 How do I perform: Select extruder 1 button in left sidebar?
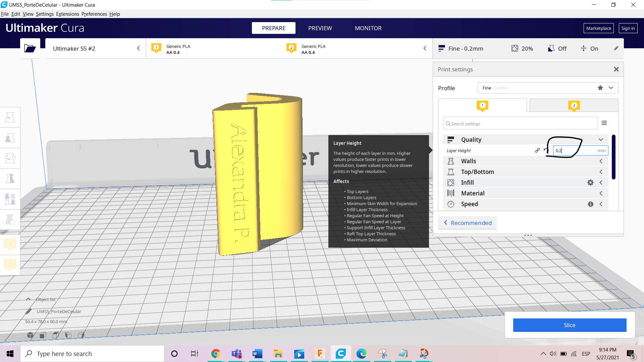pyautogui.click(x=10, y=244)
